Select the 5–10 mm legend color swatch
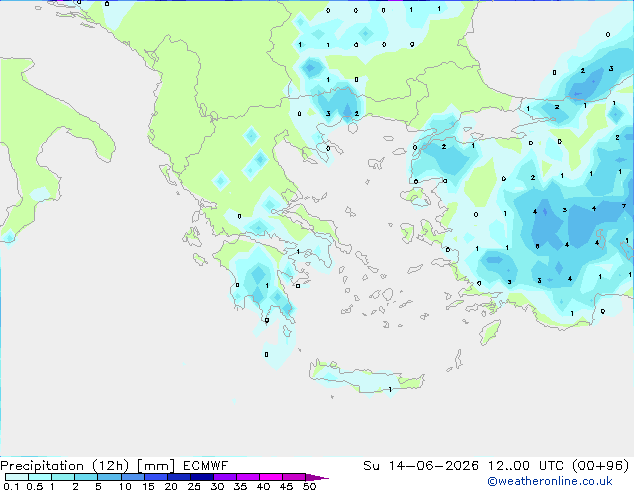Screen dimensions: 634x490 (x=109, y=477)
